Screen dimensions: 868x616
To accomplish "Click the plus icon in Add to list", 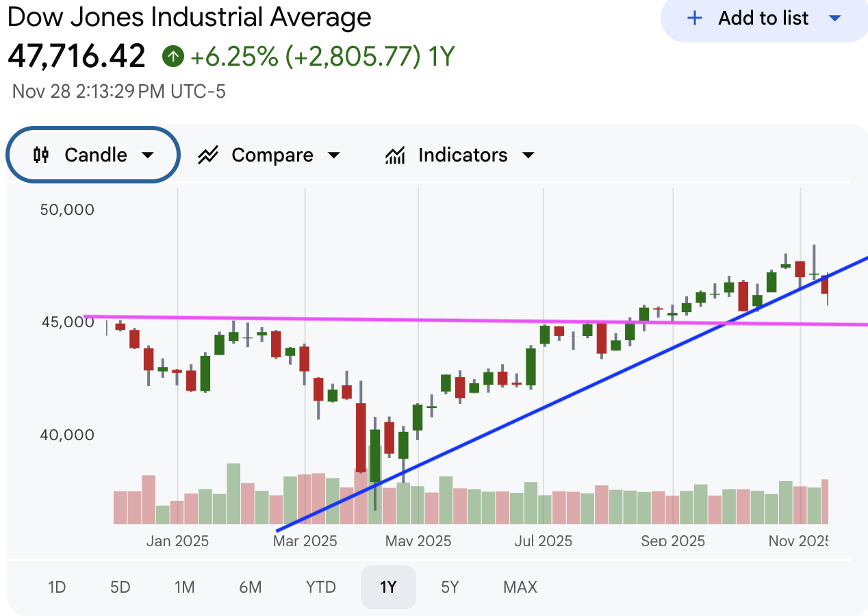I will [x=694, y=18].
